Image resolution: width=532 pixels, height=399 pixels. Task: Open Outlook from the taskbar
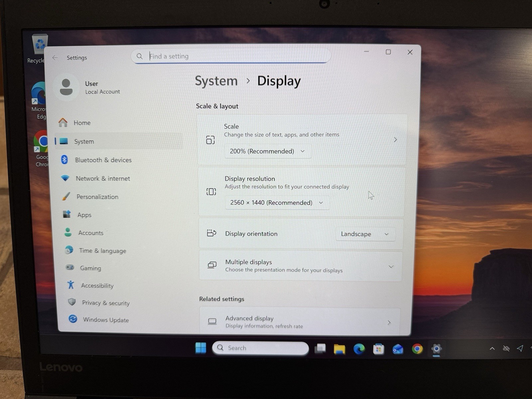tap(398, 349)
